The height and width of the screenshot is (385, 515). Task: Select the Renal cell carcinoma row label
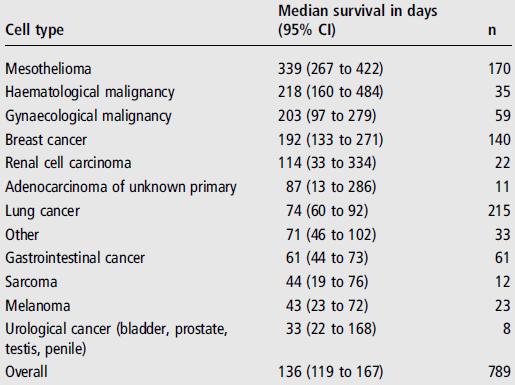[x=68, y=163]
